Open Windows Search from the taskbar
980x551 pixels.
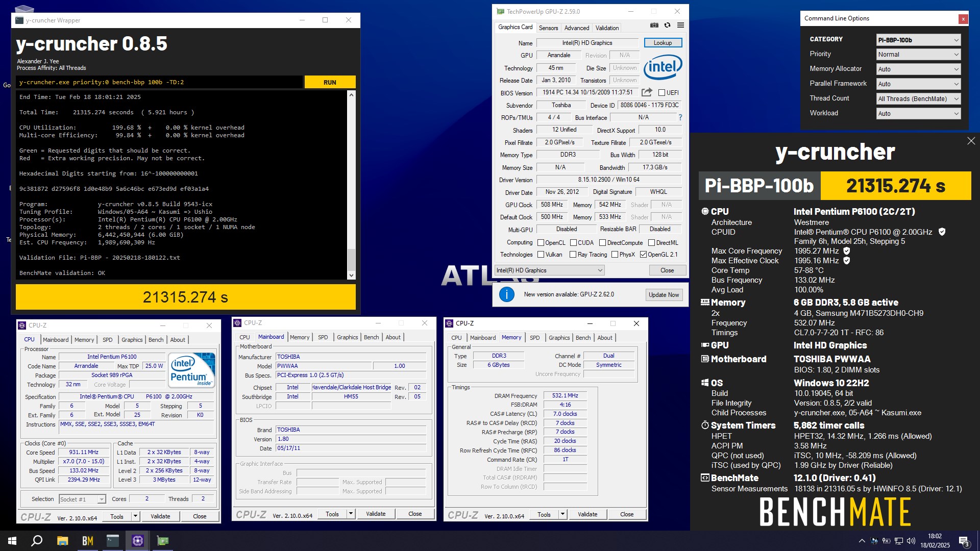[x=37, y=541]
